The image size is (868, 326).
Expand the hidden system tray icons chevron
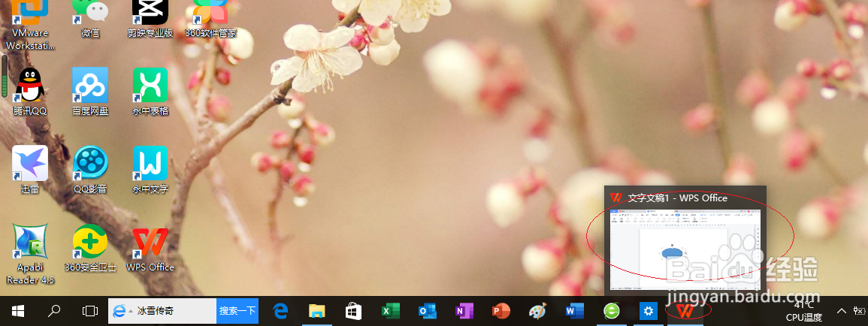tap(842, 311)
